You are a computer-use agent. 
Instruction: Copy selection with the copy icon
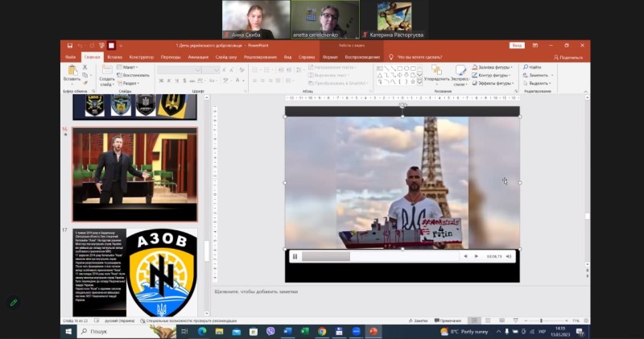85,75
